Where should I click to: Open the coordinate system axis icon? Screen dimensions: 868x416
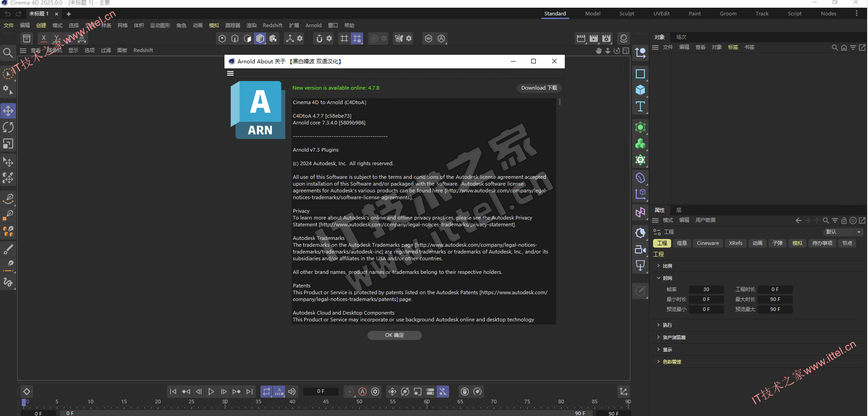coord(290,38)
